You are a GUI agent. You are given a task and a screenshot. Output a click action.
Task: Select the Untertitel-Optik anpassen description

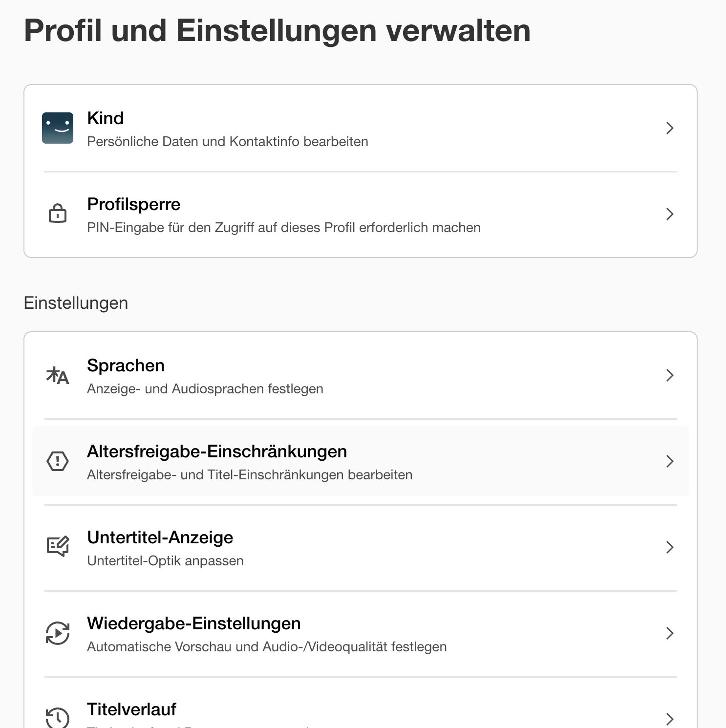click(x=165, y=561)
